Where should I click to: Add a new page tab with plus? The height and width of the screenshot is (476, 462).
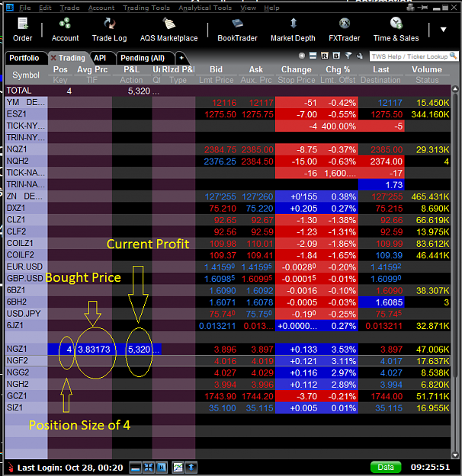point(181,58)
